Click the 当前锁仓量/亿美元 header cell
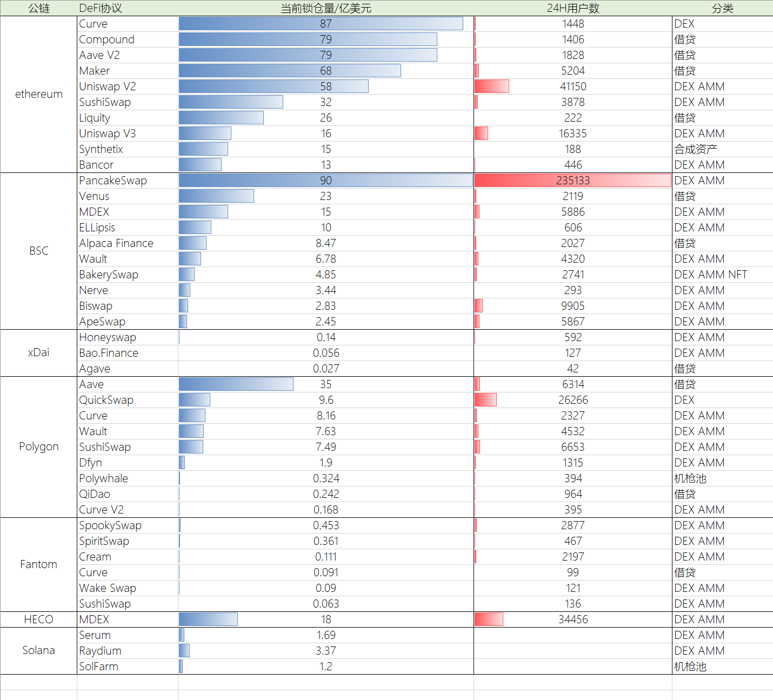This screenshot has height=700, width=773. click(326, 8)
